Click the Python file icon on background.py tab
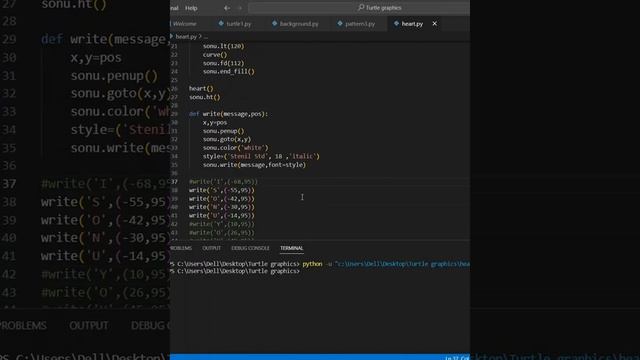This screenshot has height=360, width=640. tap(274, 24)
